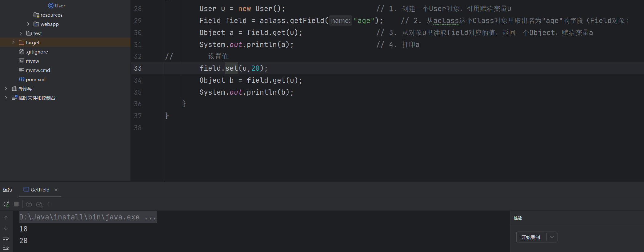This screenshot has height=252, width=644.
Task: Click the java.exe command line in console
Action: [88, 217]
